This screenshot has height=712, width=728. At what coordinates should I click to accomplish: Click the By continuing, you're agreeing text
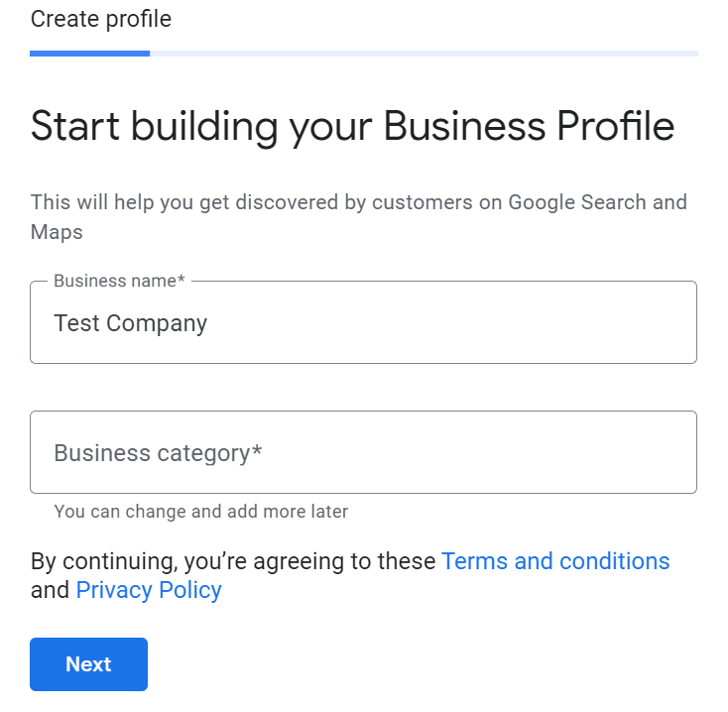233,561
